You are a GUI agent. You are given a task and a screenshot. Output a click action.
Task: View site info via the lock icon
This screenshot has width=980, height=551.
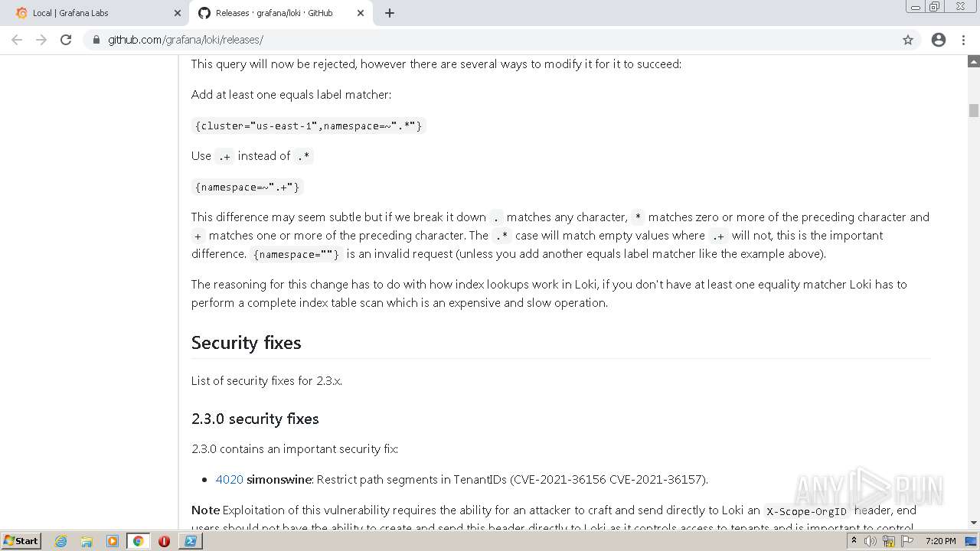pos(96,40)
